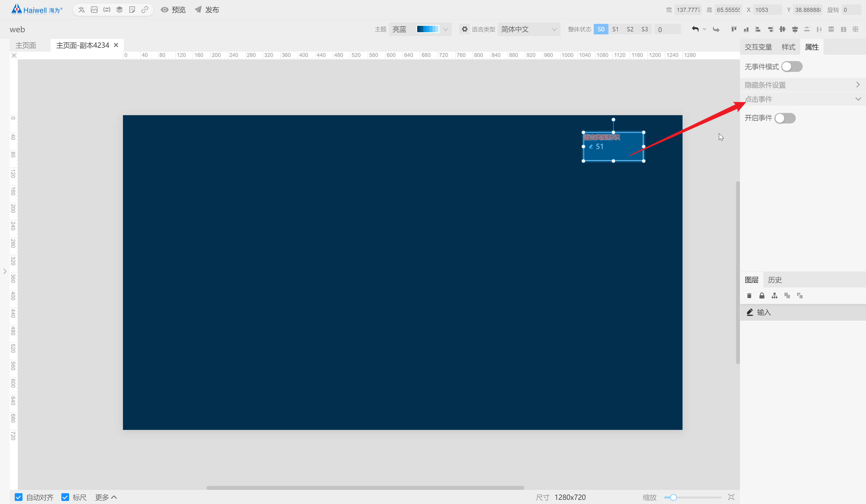Select overall state S2
The image size is (866, 504).
(630, 29)
